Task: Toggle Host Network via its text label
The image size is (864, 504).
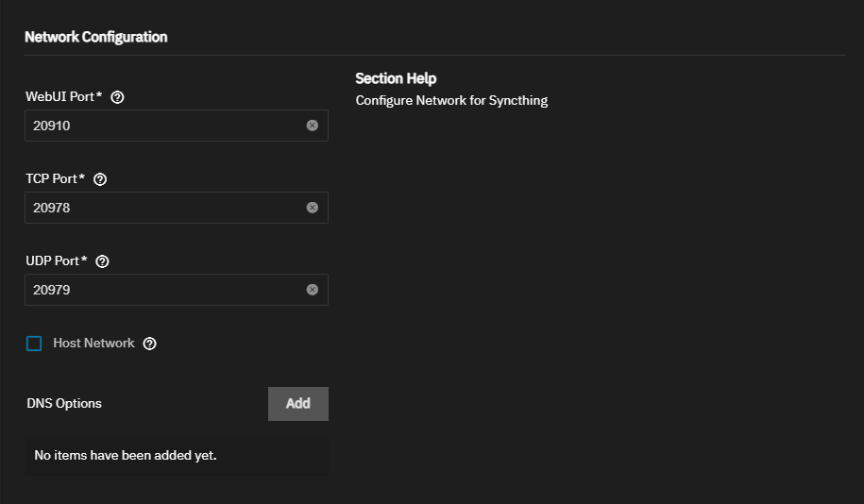Action: pos(93,344)
